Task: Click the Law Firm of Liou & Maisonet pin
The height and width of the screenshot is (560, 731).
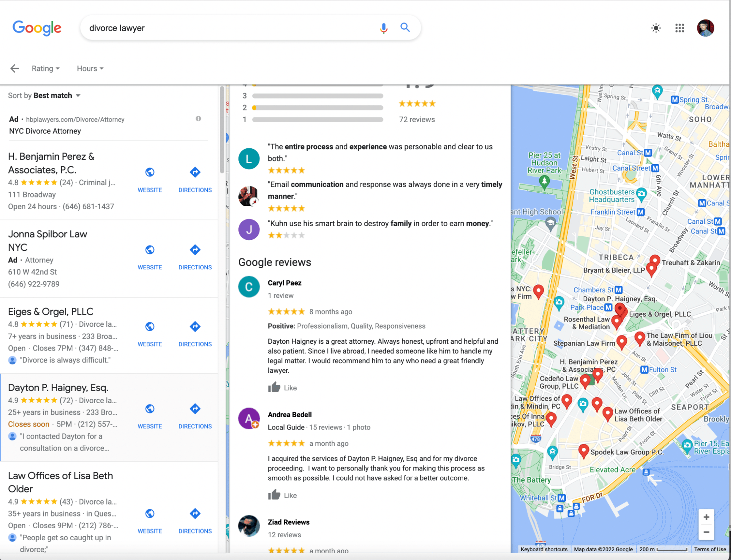Action: (x=640, y=338)
